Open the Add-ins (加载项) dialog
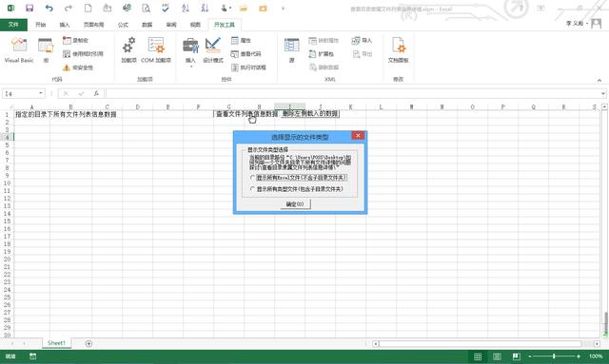The height and width of the screenshot is (364, 609). pos(129,50)
